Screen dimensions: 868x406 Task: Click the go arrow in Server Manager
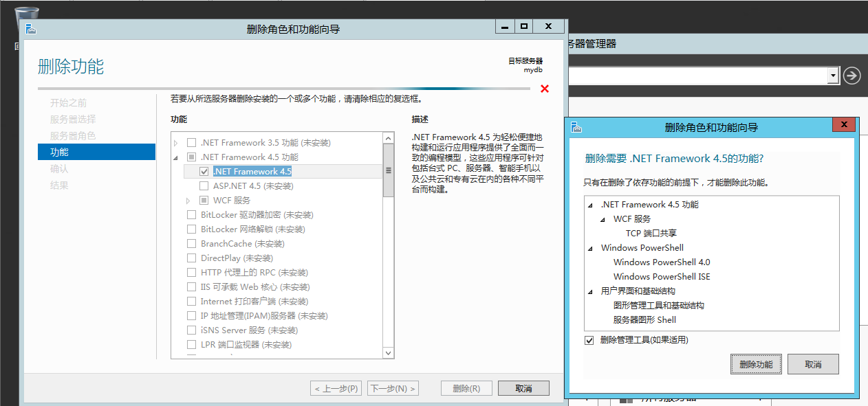tap(851, 76)
